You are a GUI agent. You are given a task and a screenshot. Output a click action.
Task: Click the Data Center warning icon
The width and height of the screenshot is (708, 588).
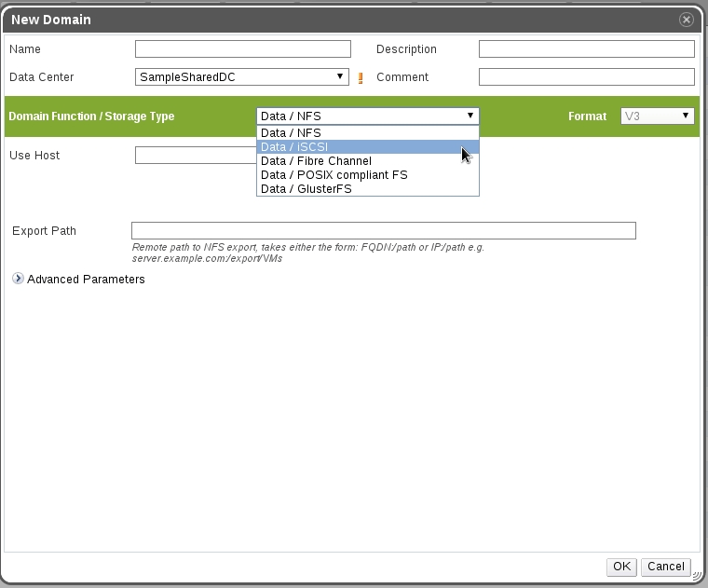tap(361, 78)
